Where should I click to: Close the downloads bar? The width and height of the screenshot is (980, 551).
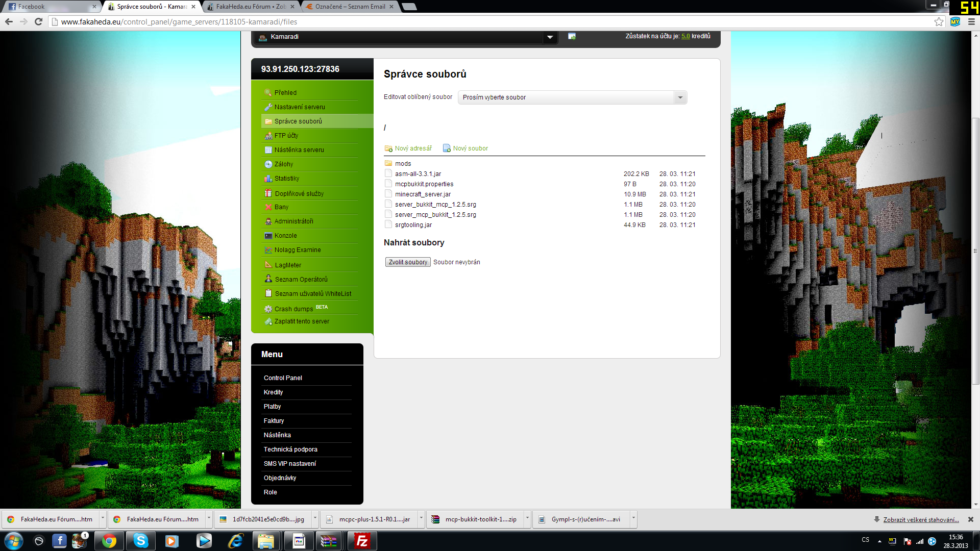[x=970, y=519]
